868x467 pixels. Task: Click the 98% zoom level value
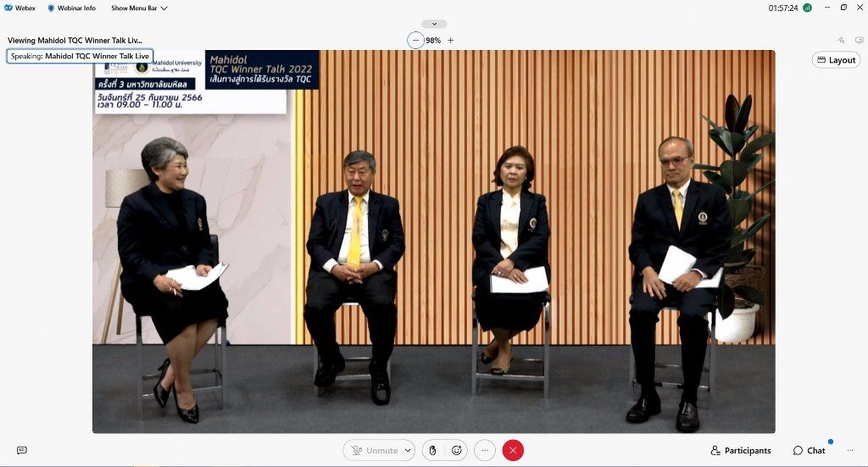(x=433, y=41)
